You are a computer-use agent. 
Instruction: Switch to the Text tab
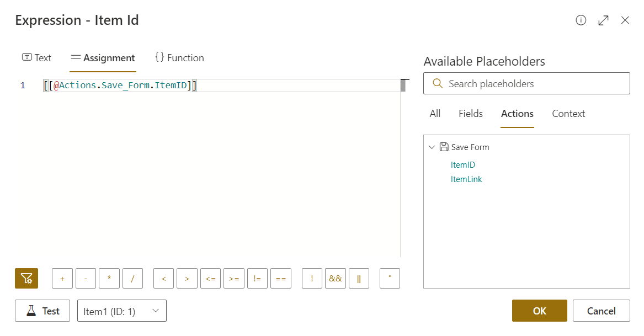click(36, 58)
